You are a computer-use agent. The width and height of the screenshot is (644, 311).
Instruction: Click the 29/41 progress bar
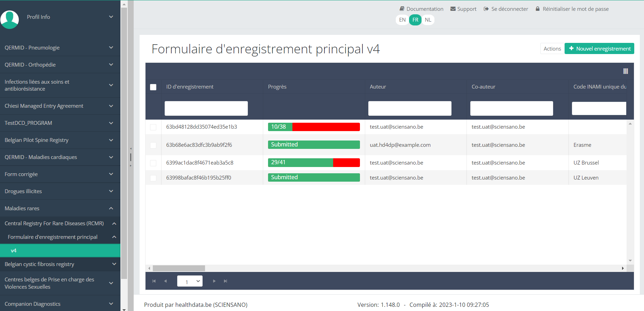pos(314,162)
